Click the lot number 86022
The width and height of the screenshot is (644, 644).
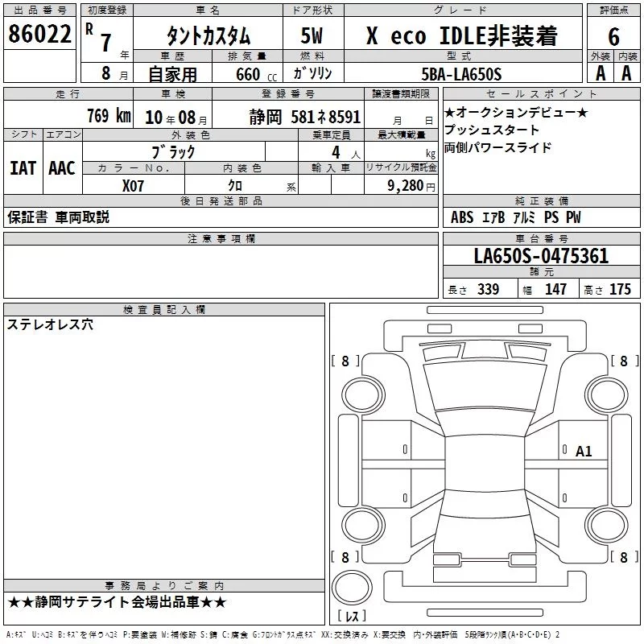pos(39,34)
